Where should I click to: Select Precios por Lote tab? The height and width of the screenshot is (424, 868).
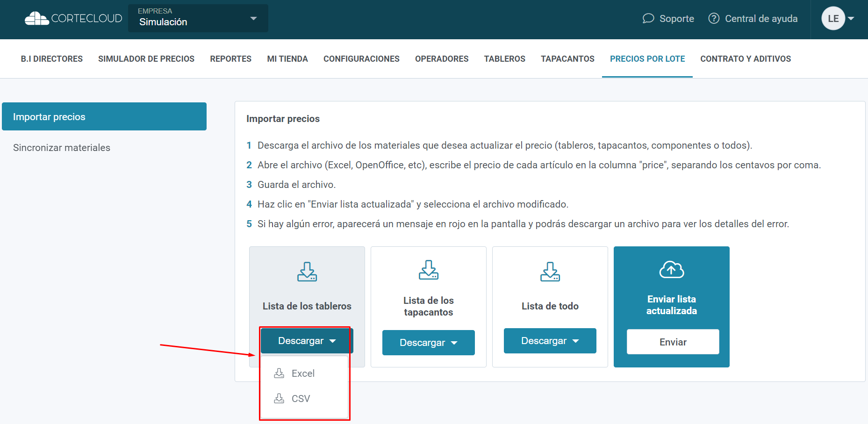coord(647,59)
